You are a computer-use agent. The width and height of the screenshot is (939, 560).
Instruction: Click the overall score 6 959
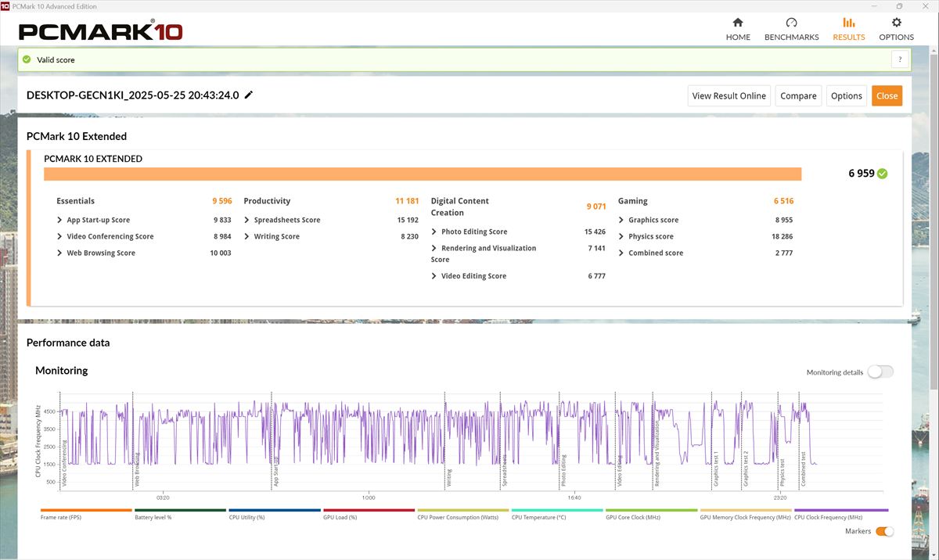(x=862, y=174)
